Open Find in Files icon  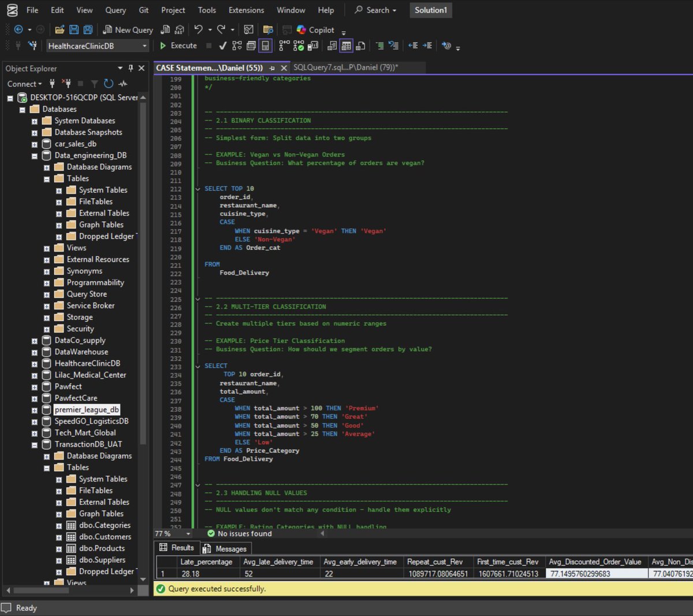click(268, 29)
